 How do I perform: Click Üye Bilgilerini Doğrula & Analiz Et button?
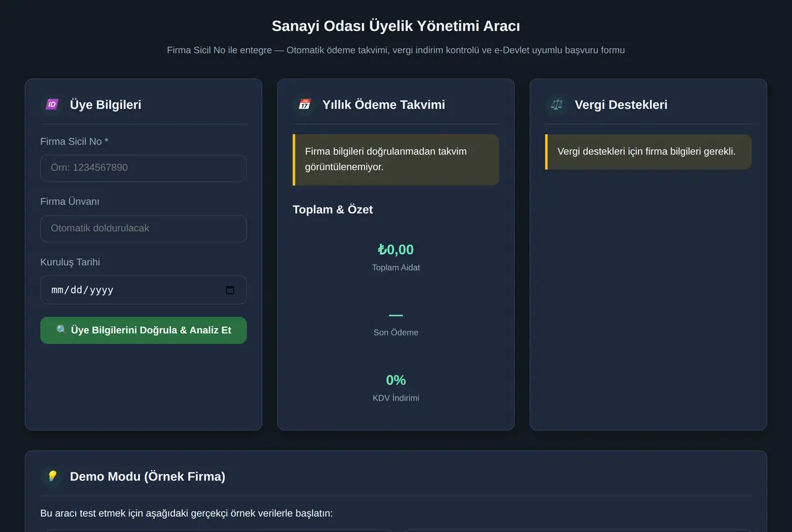(x=143, y=330)
